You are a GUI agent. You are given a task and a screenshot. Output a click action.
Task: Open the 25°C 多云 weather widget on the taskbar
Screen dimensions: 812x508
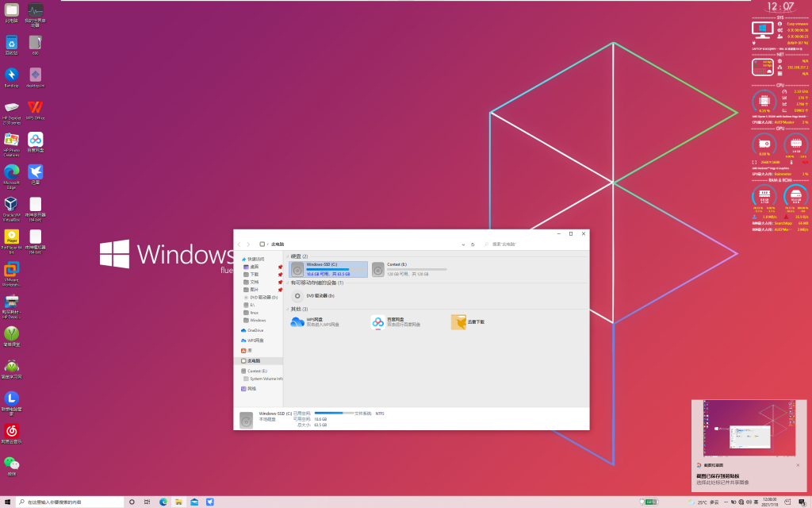click(703, 502)
